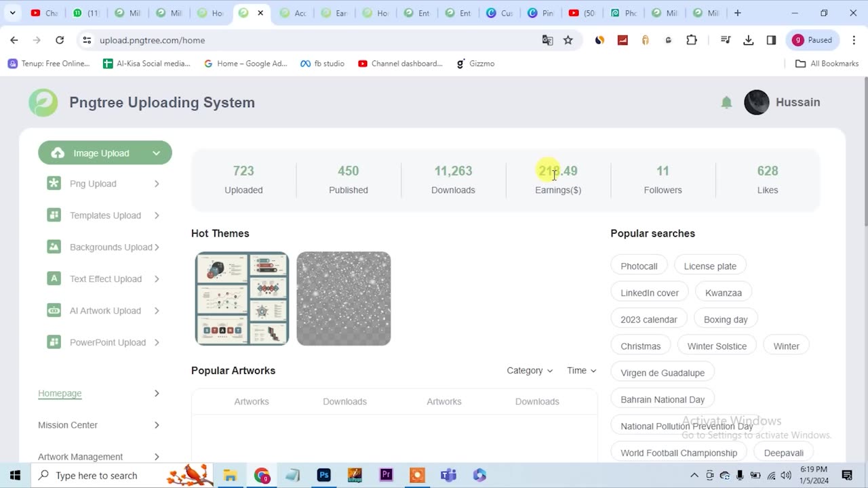The height and width of the screenshot is (488, 868).
Task: Toggle the browser side panel icon
Action: click(x=771, y=40)
